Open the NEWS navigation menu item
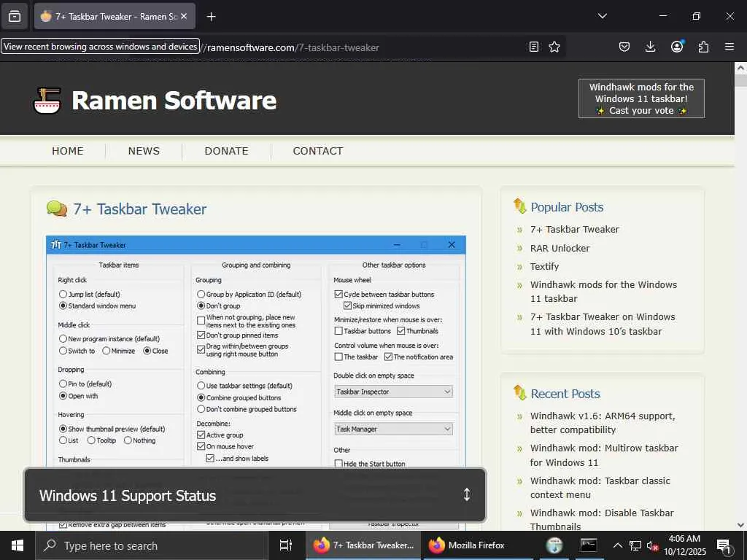The width and height of the screenshot is (747, 560). [x=144, y=151]
